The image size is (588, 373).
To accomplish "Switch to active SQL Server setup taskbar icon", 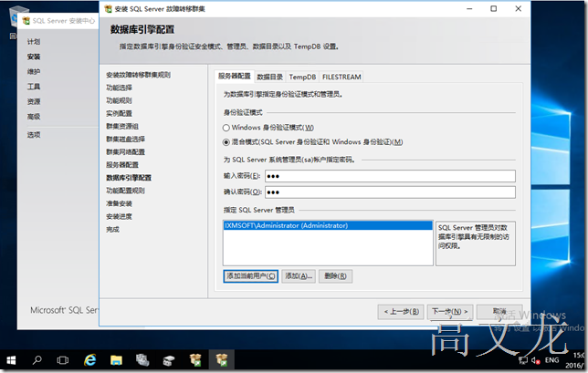I will [222, 360].
